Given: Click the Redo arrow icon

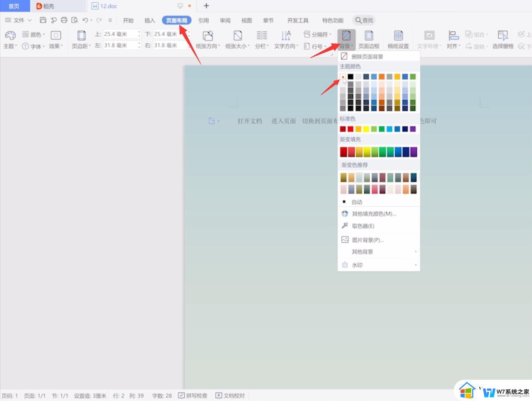Looking at the screenshot, I should point(99,20).
